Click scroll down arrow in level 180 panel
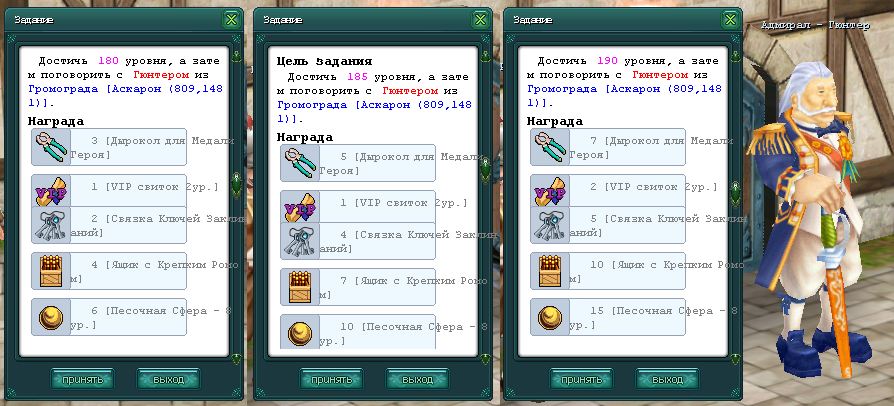This screenshot has width=894, height=406. [x=236, y=359]
